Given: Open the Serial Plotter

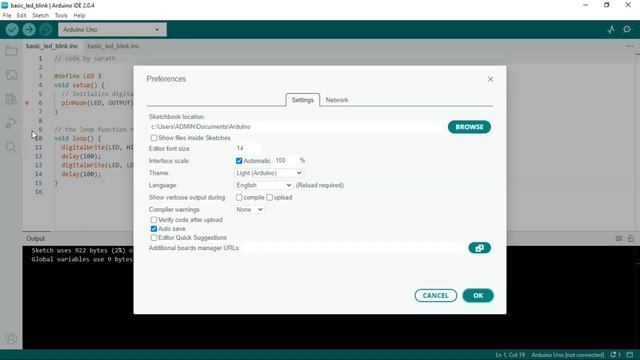Looking at the screenshot, I should [611, 29].
